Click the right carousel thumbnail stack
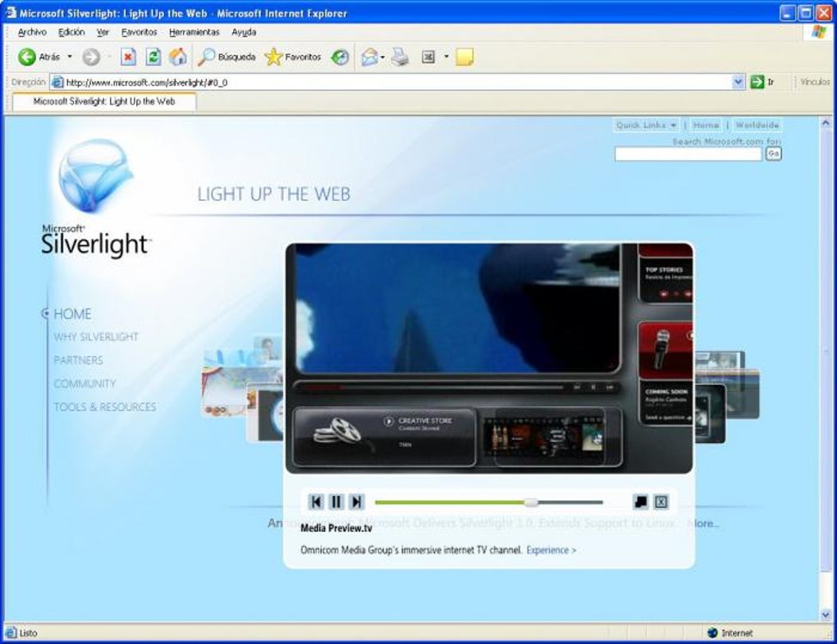The width and height of the screenshot is (837, 644). click(726, 396)
